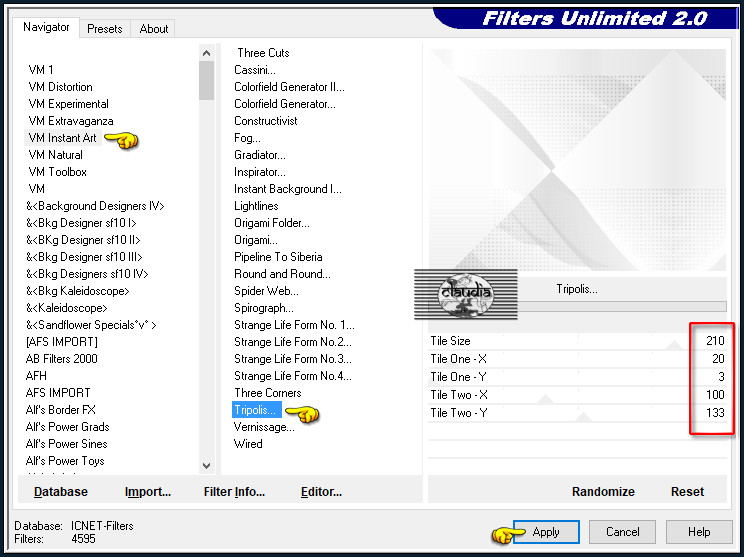
Task: Select &<Bkg Designer sf10 III> category
Action: [84, 257]
